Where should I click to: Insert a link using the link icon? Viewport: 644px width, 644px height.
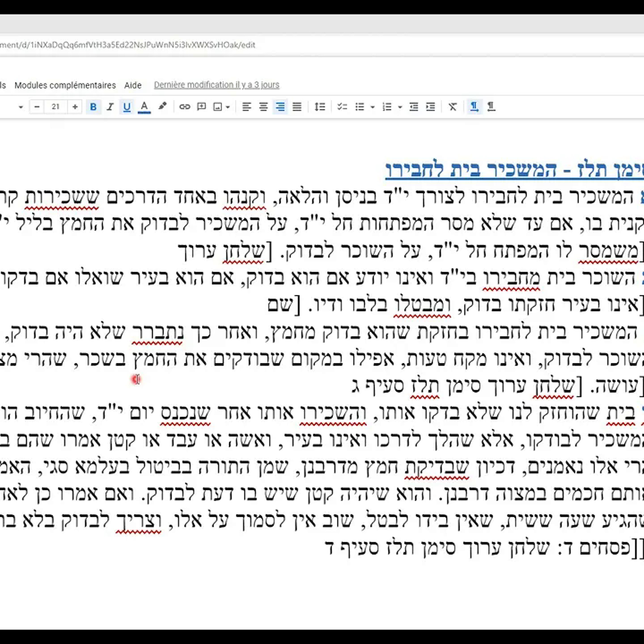[185, 107]
